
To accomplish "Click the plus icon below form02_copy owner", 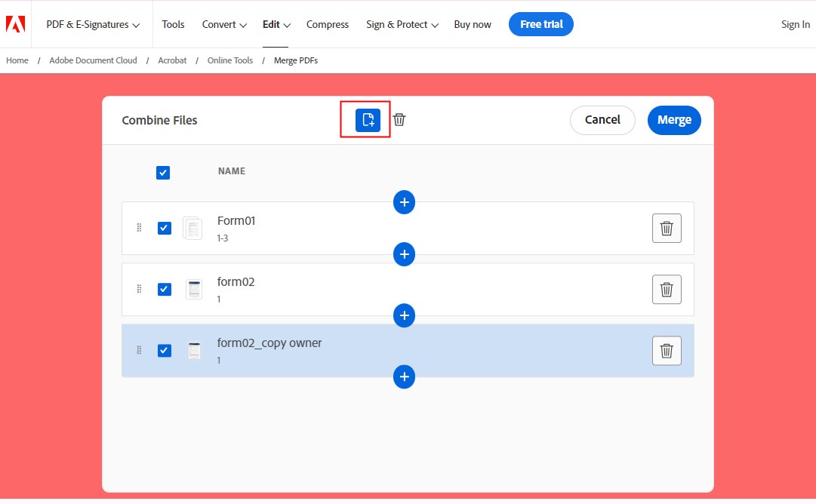I will coord(404,376).
